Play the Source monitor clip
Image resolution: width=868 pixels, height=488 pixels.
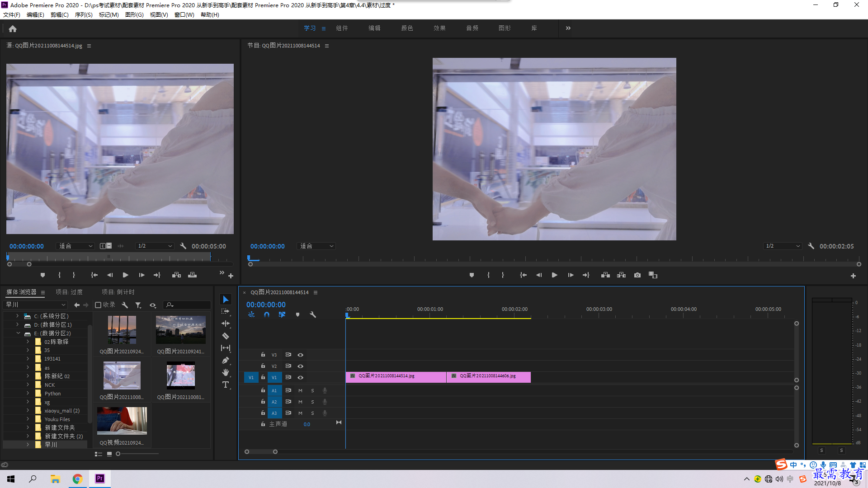coord(126,275)
